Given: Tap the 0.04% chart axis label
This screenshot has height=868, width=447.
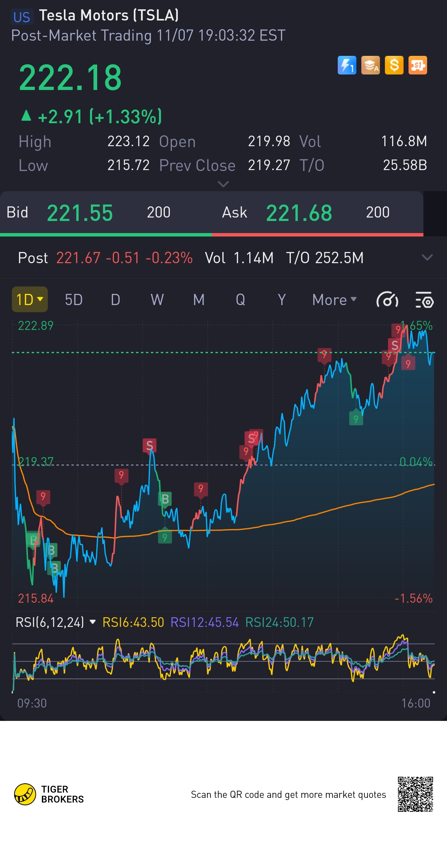Looking at the screenshot, I should pos(416,461).
